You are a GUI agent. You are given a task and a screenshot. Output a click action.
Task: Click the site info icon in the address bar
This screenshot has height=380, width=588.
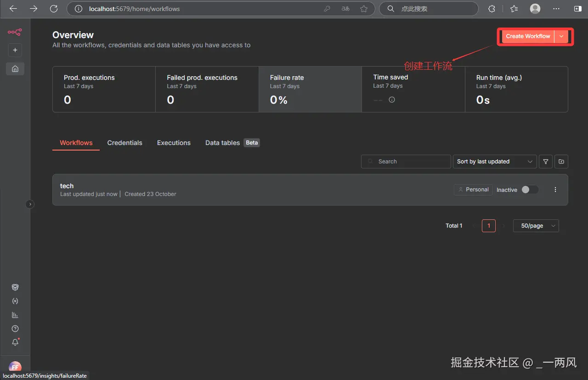(x=79, y=9)
